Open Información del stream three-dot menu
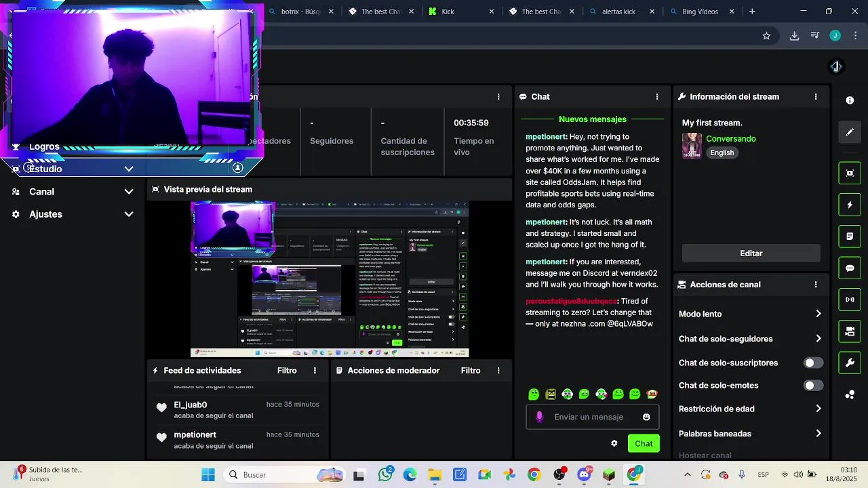The height and width of the screenshot is (488, 868). tap(816, 97)
